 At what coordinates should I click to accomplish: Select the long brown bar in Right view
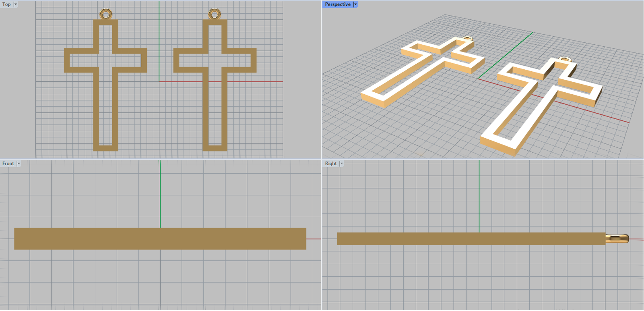(x=471, y=239)
